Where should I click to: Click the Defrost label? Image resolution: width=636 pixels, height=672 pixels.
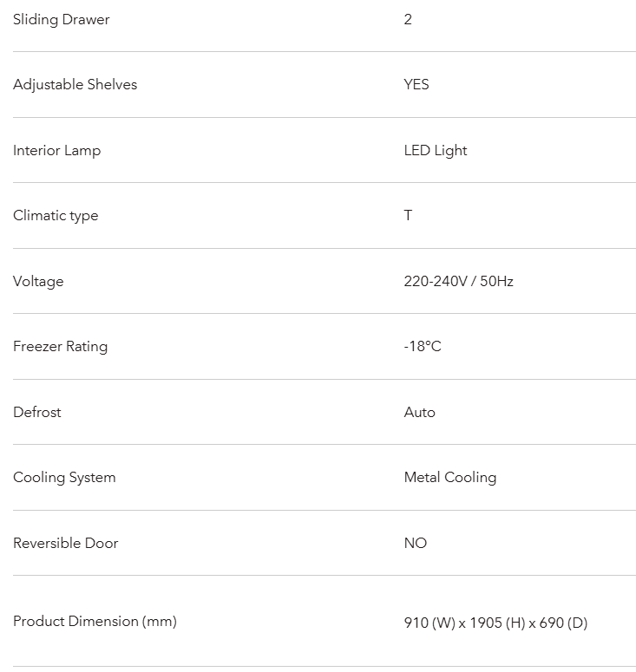click(37, 412)
